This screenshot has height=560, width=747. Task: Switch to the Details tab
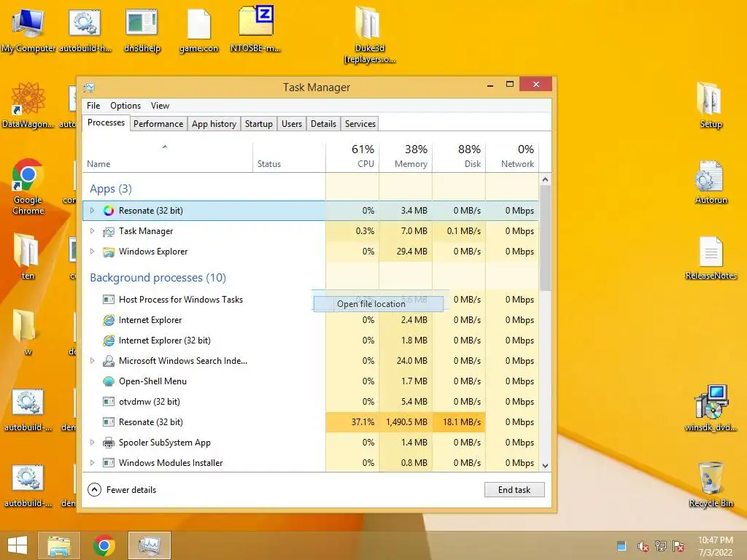click(x=323, y=124)
